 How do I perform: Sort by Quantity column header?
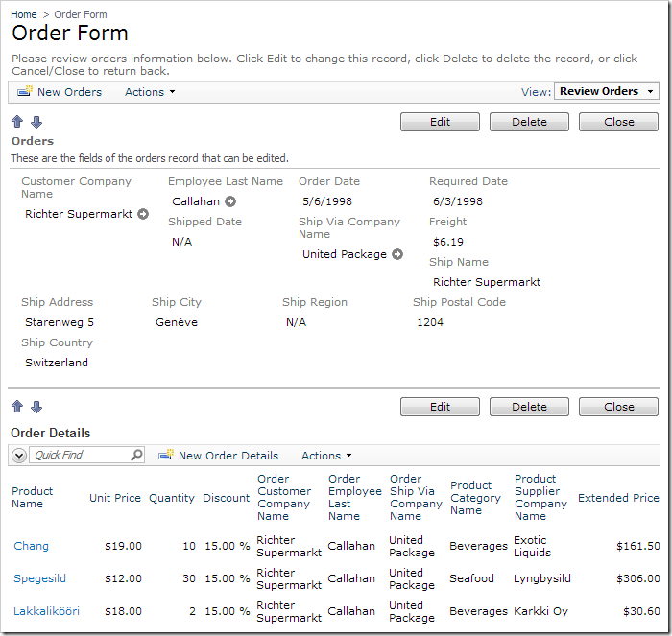pyautogui.click(x=172, y=498)
